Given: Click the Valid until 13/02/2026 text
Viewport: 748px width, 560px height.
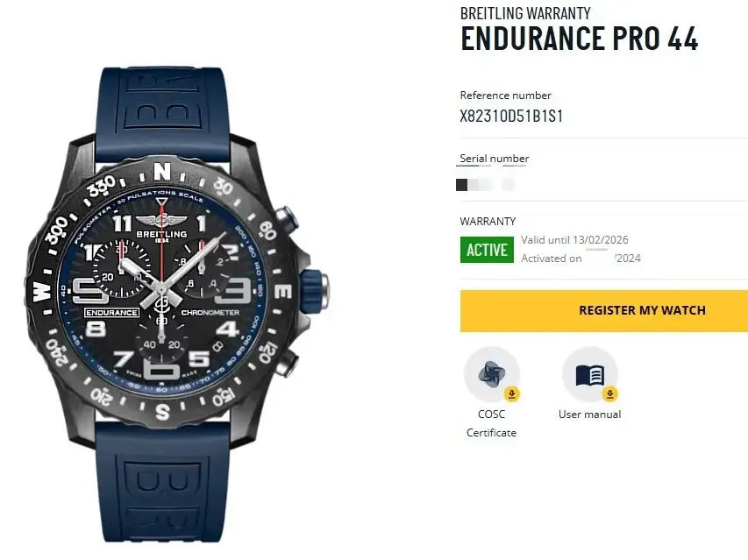Looking at the screenshot, I should [x=574, y=240].
